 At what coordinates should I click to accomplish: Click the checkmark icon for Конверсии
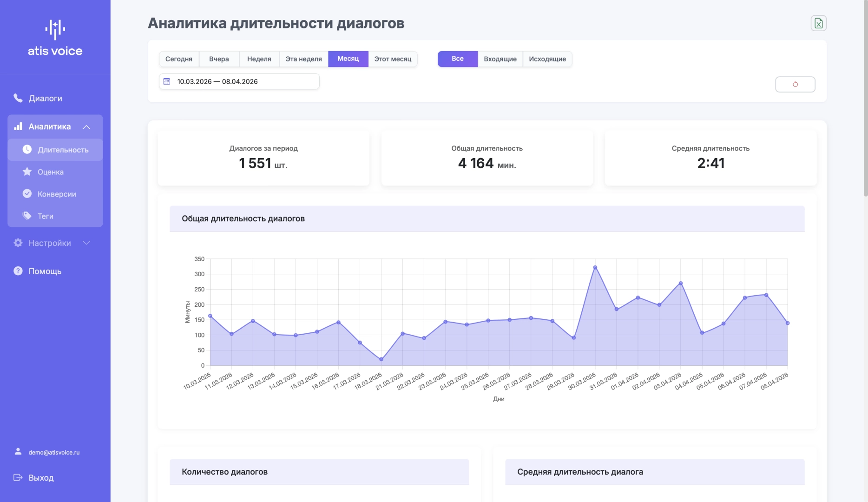27,194
